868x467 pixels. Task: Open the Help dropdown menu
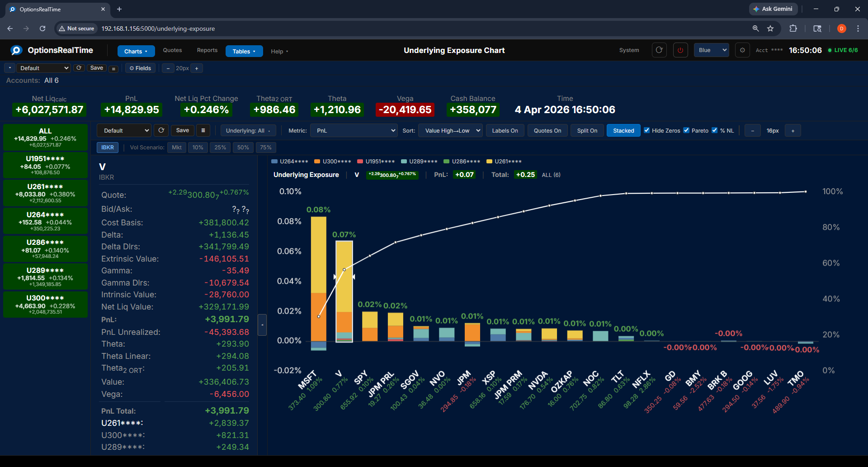coord(279,51)
